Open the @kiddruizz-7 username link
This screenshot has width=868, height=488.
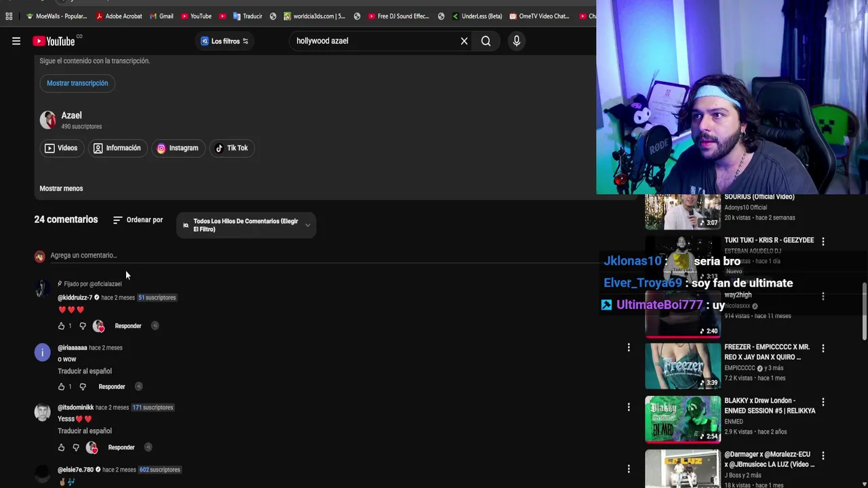[75, 298]
